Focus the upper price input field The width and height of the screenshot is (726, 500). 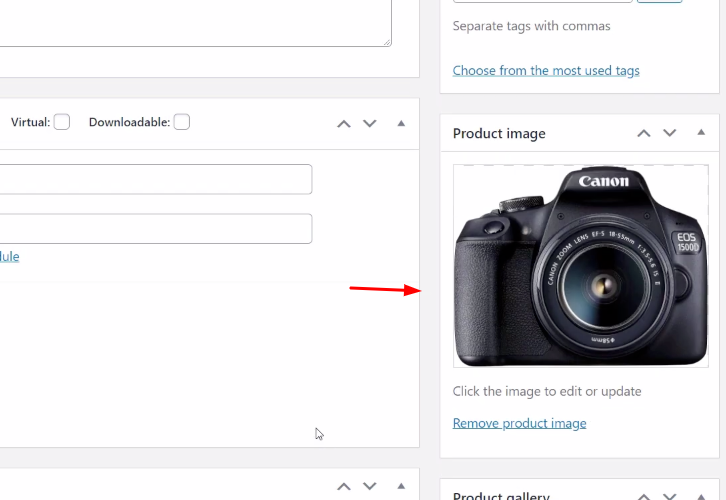(156, 179)
